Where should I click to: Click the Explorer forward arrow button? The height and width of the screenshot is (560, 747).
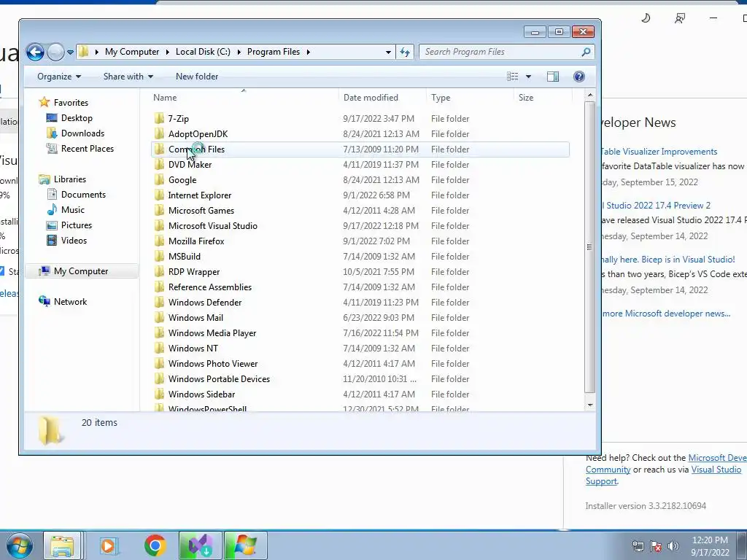[x=55, y=52]
